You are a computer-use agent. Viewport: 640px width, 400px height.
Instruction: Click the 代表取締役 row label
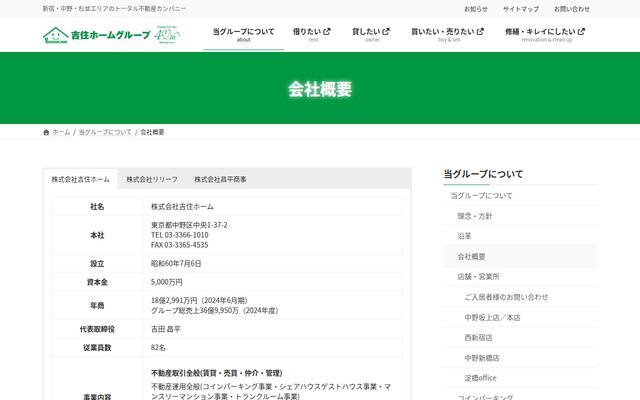(97, 329)
